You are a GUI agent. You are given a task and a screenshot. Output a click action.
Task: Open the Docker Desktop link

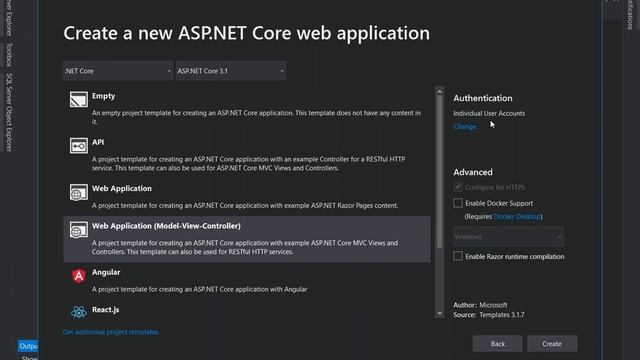coord(517,216)
